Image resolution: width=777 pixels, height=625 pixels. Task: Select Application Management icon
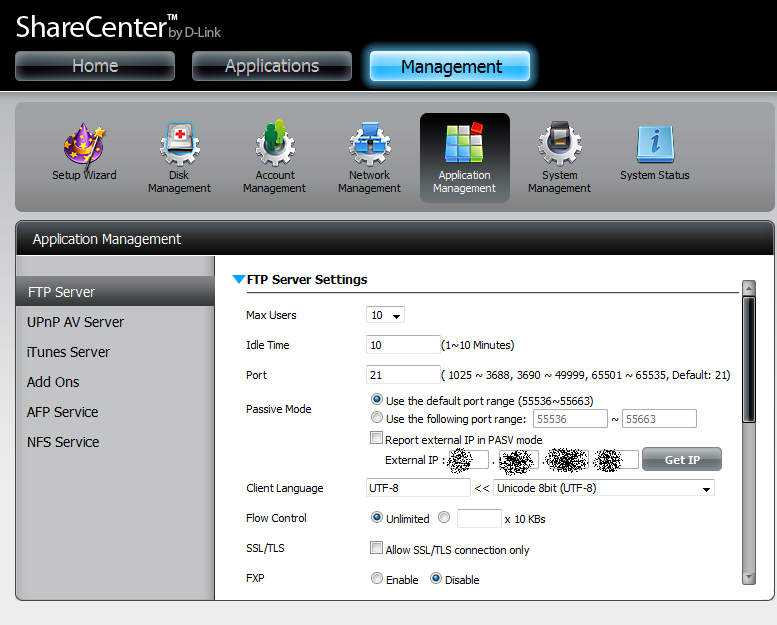coord(464,158)
